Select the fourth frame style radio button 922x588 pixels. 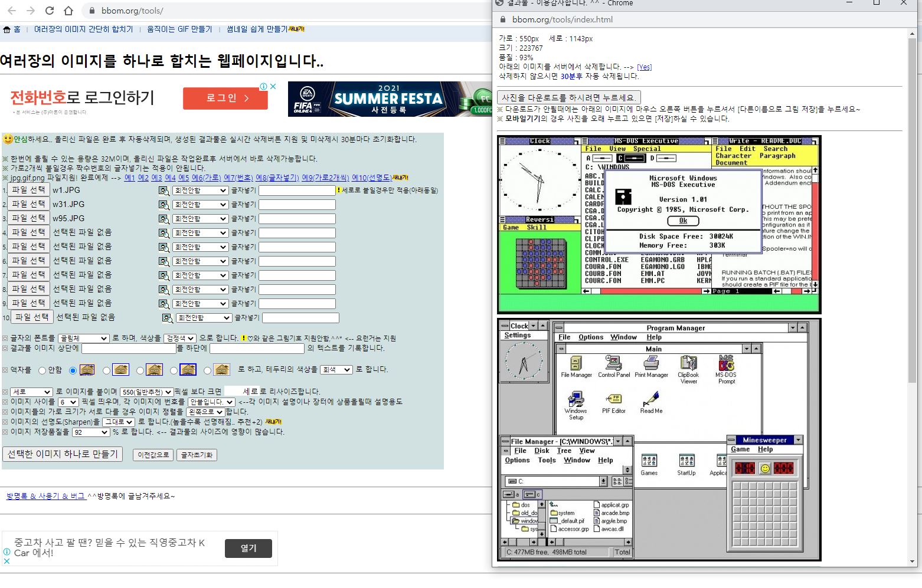174,370
